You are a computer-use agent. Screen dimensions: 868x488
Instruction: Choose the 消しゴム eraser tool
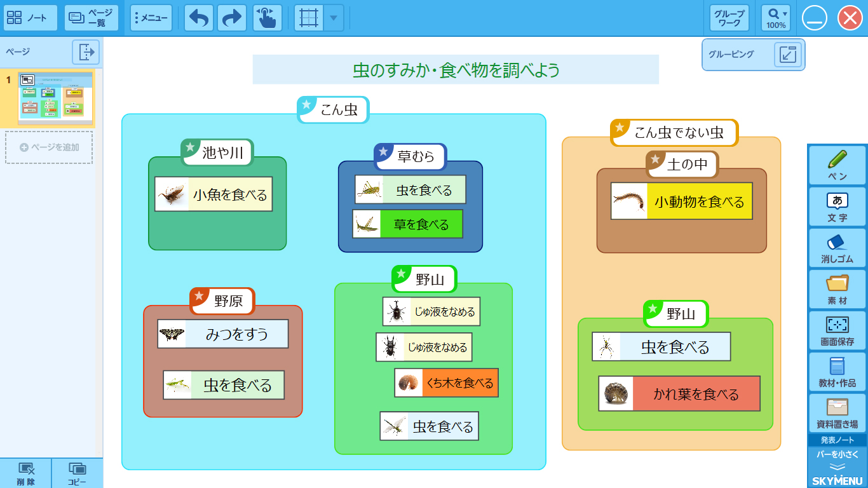(x=837, y=248)
